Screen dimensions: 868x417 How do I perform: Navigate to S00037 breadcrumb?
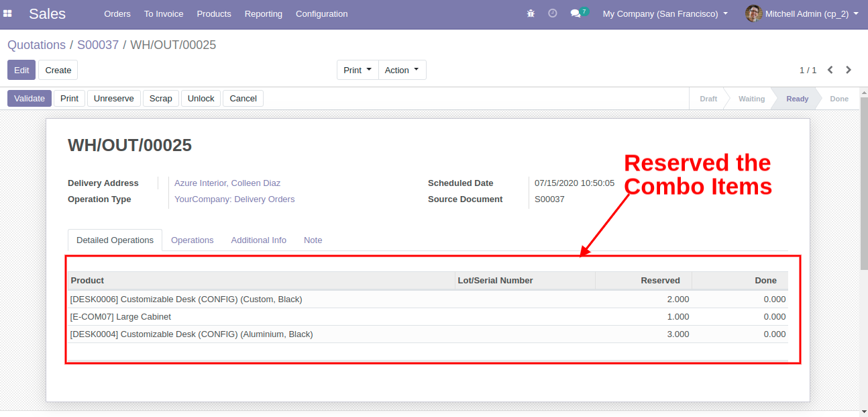click(98, 45)
